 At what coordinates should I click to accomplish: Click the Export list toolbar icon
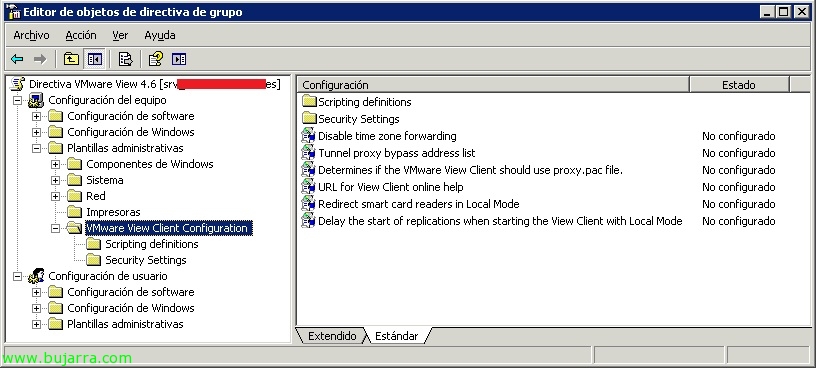tap(125, 59)
